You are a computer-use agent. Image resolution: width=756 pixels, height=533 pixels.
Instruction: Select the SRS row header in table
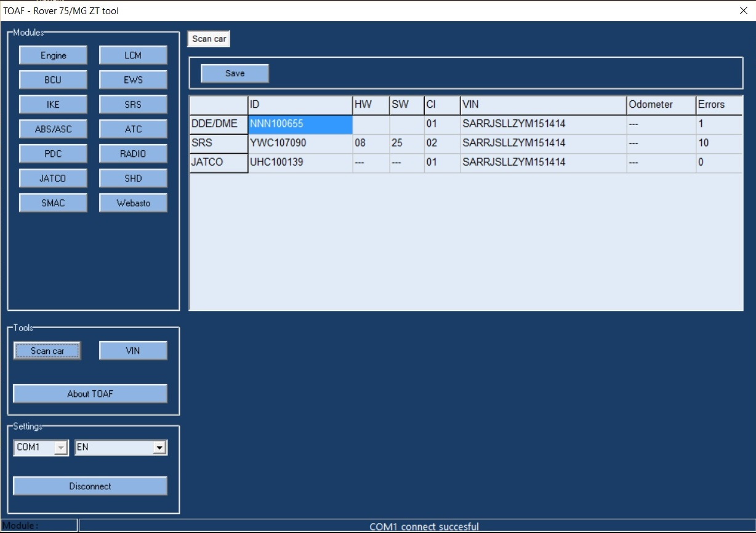click(219, 143)
